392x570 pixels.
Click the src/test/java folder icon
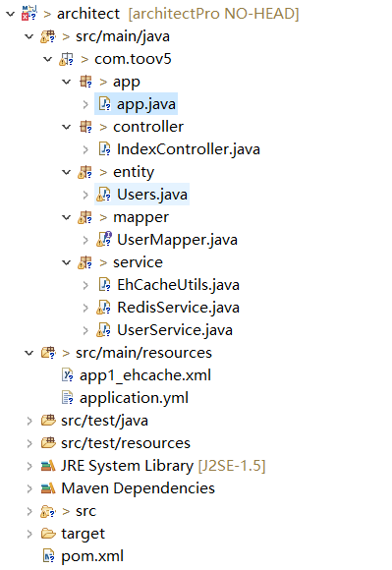pyautogui.click(x=48, y=421)
